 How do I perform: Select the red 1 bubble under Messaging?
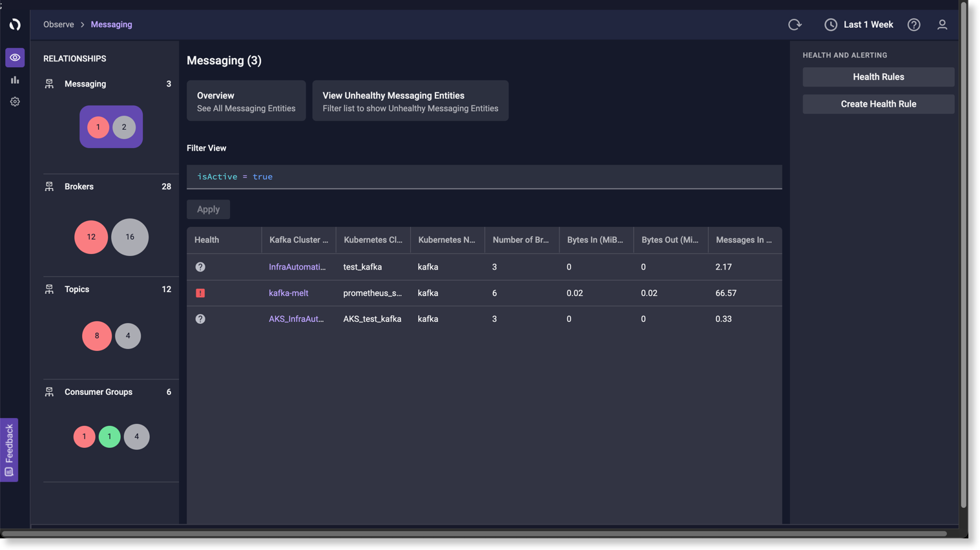click(x=98, y=127)
